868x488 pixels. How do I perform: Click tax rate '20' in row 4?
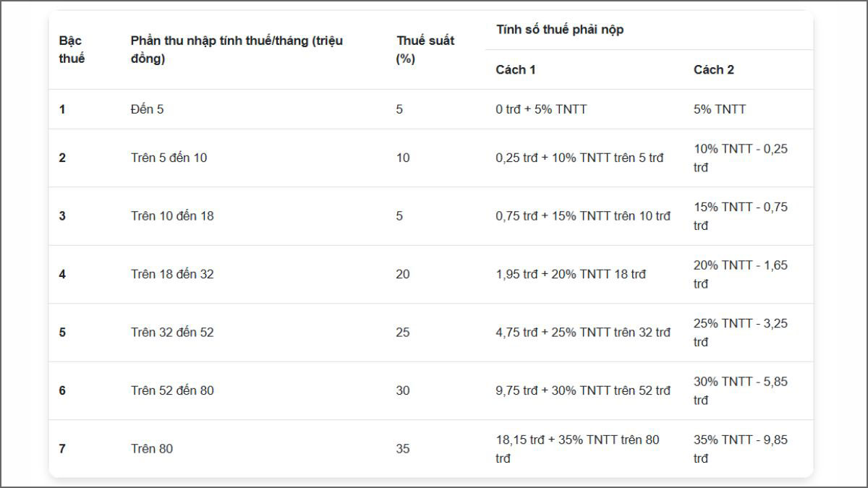(403, 274)
